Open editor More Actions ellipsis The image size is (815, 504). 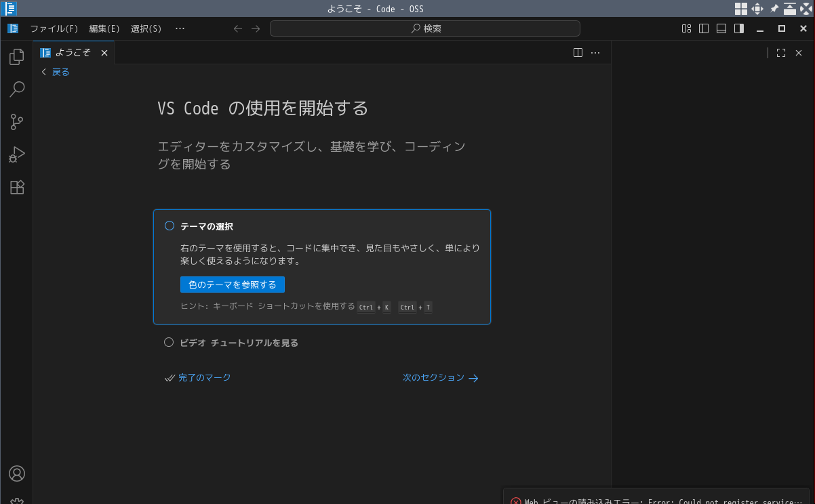[595, 53]
